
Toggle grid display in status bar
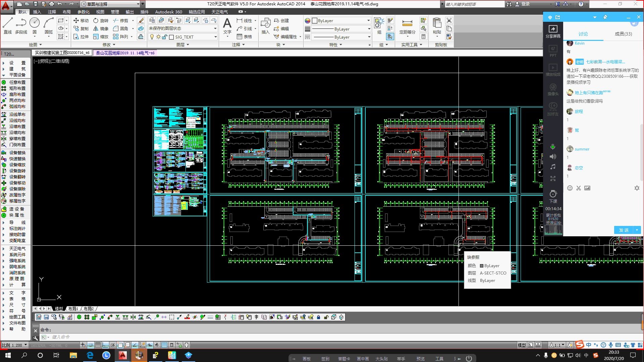pos(98,345)
